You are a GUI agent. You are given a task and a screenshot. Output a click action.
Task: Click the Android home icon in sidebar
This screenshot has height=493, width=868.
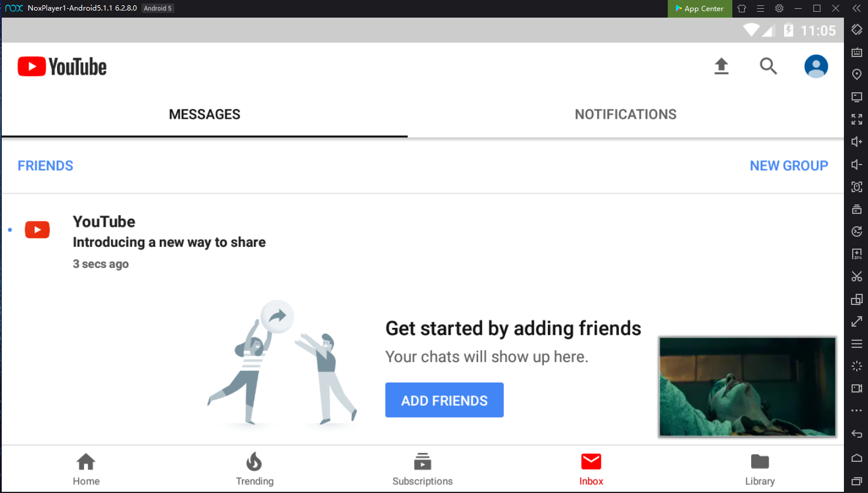(857, 458)
